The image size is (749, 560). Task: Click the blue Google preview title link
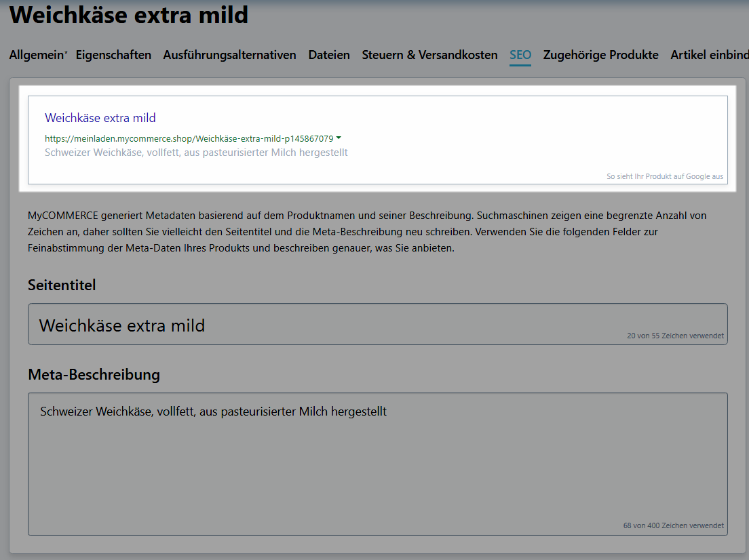[100, 118]
